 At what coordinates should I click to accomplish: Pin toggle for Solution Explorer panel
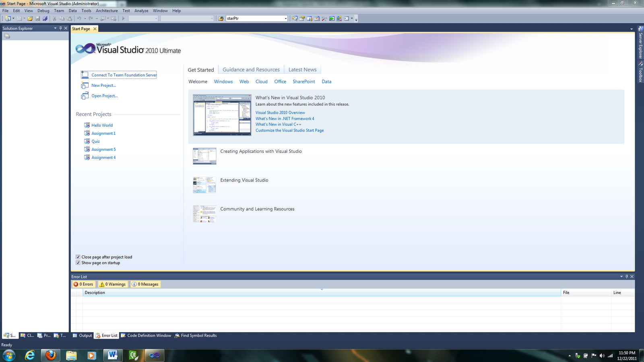click(x=60, y=28)
